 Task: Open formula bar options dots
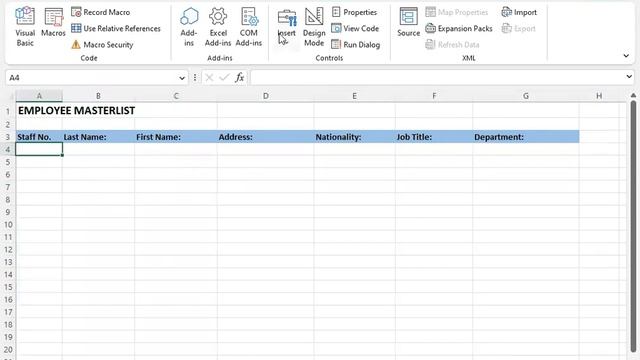[x=195, y=77]
